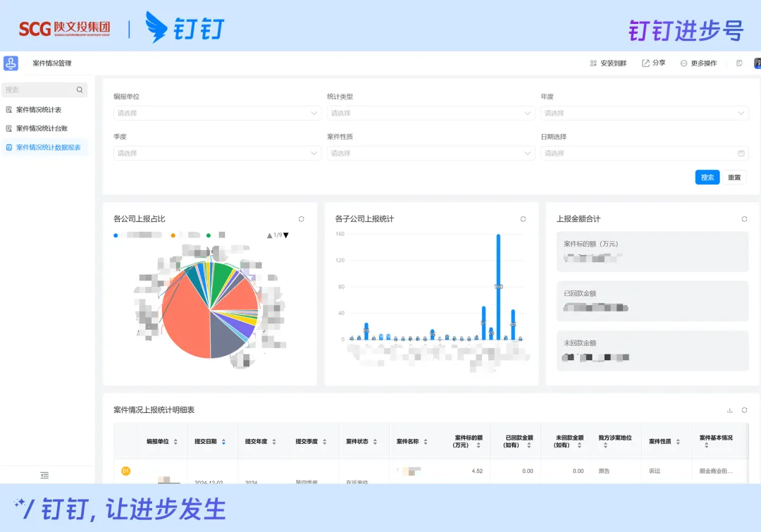
Task: Click the 日期选择 date field
Action: (x=644, y=154)
